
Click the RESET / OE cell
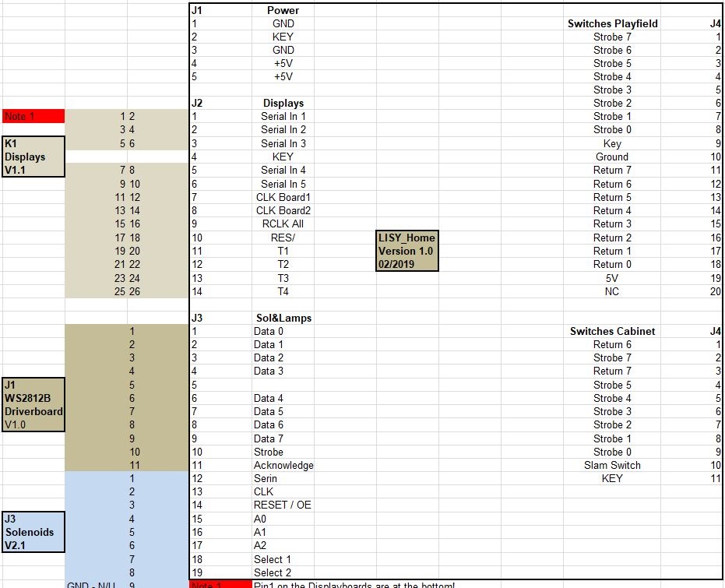coord(282,505)
